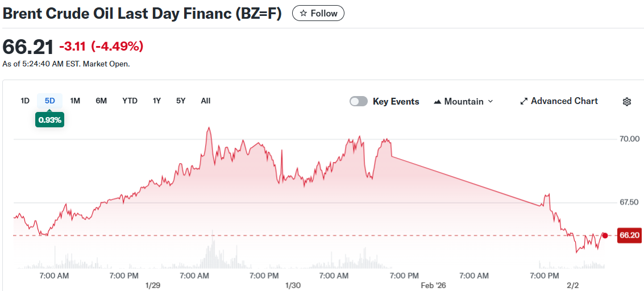Screen dimensions: 644x291
Task: Click the mountain chart-type icon
Action: (437, 102)
